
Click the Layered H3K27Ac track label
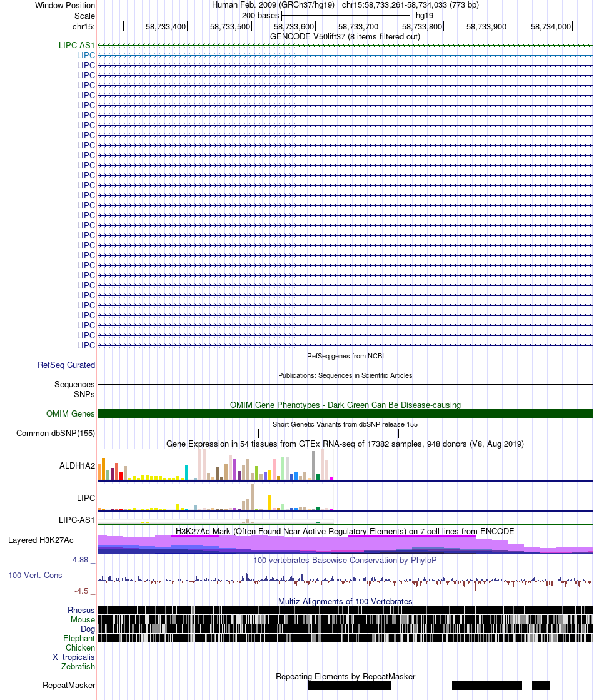click(x=41, y=540)
